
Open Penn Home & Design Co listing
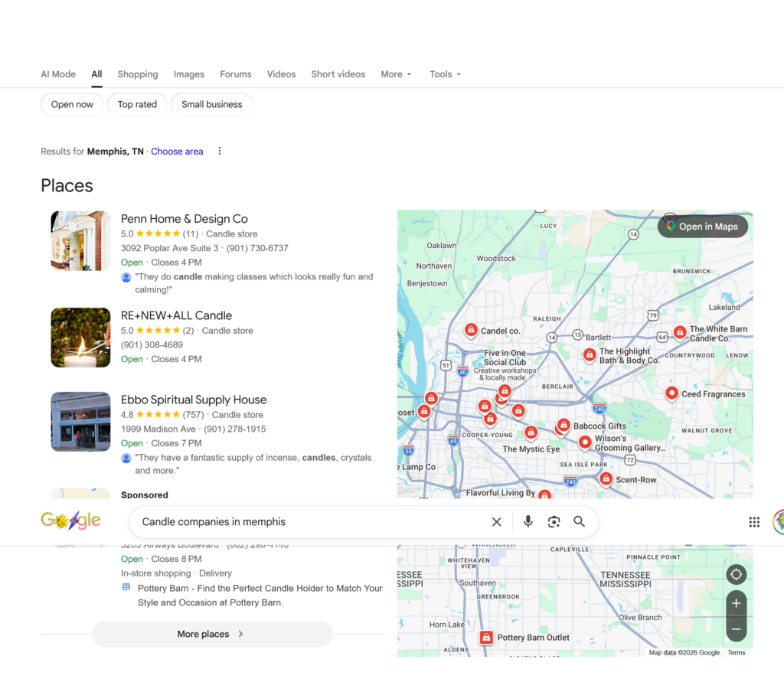[184, 219]
